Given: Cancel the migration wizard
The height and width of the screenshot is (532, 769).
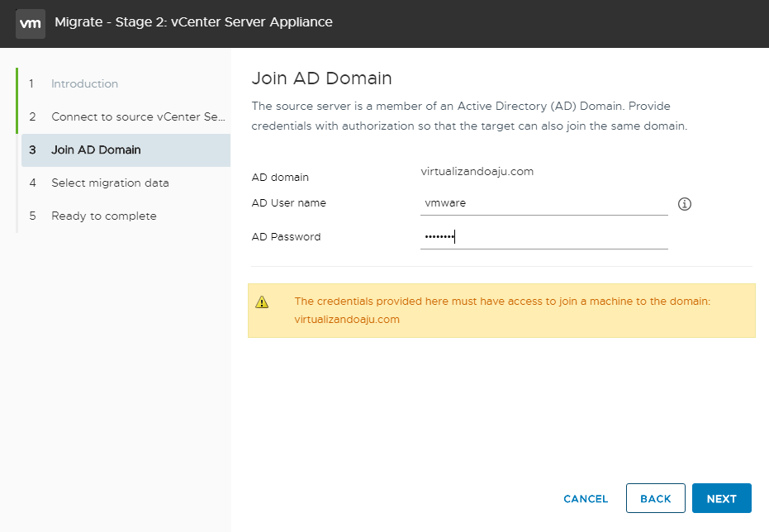Looking at the screenshot, I should click(586, 499).
